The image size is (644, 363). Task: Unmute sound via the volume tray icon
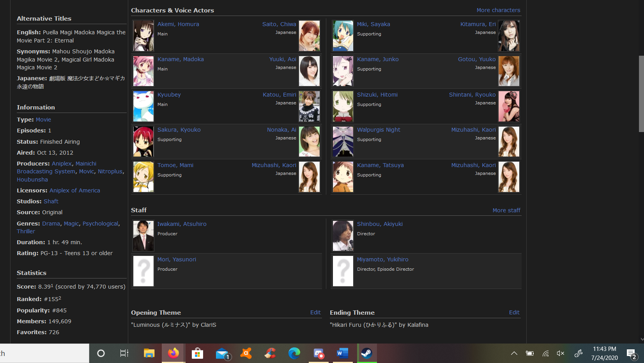561,353
